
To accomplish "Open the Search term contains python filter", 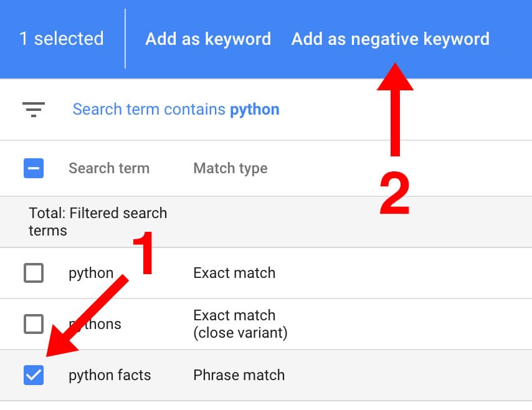I will 175,109.
